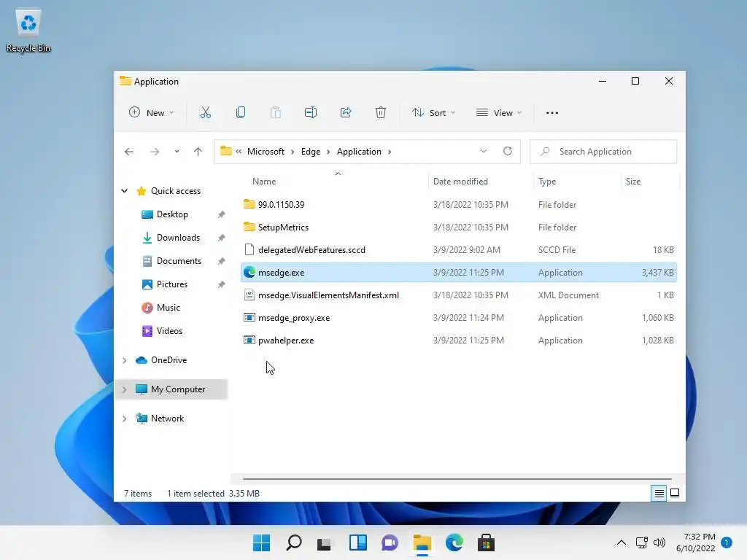The height and width of the screenshot is (560, 747).
Task: Click the msedge.exe Edge icon
Action: click(249, 273)
